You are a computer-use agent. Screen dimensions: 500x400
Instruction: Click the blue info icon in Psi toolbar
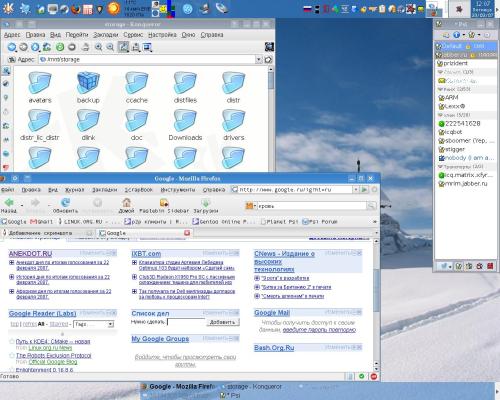pyautogui.click(x=456, y=34)
